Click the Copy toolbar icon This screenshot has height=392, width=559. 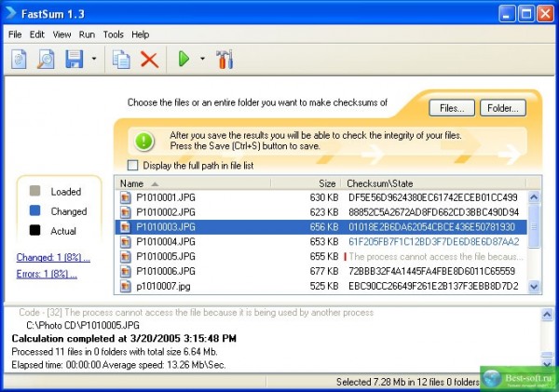(121, 59)
